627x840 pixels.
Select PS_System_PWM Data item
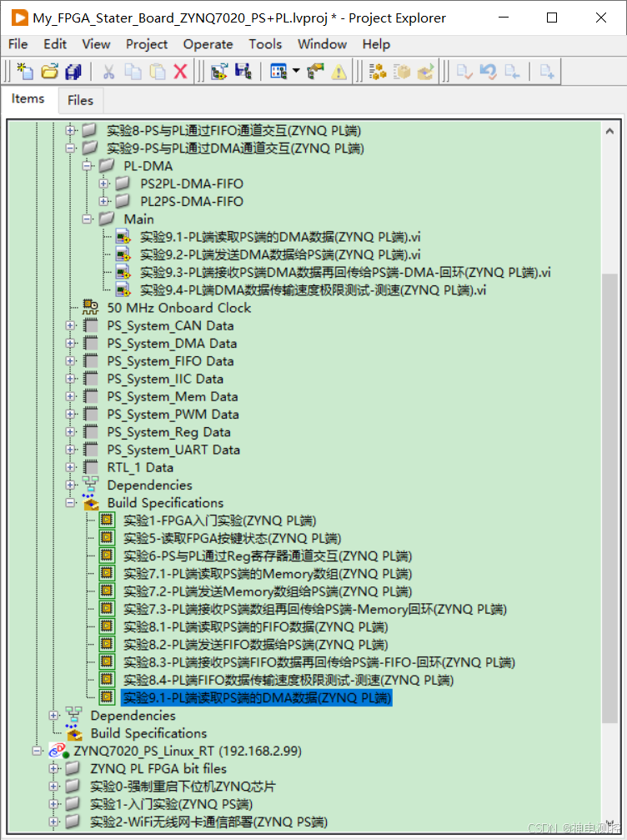pyautogui.click(x=173, y=414)
